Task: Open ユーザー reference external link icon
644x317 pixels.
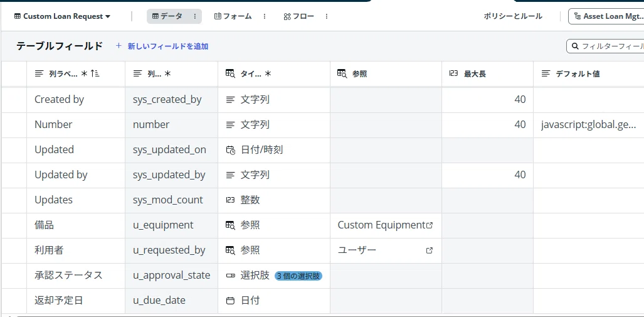Action: click(x=430, y=250)
